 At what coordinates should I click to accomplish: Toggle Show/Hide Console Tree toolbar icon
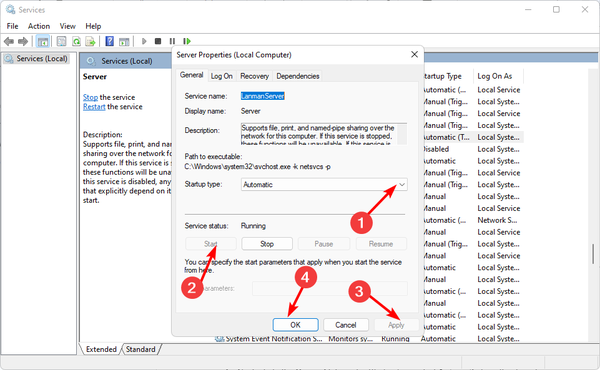coord(42,41)
